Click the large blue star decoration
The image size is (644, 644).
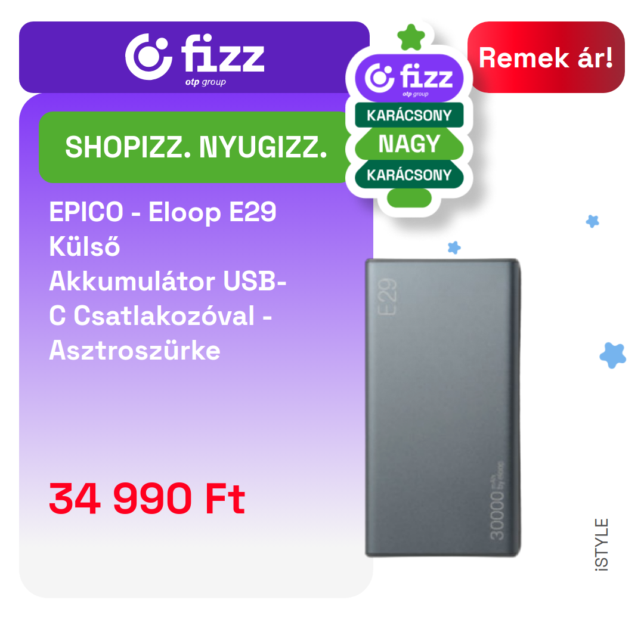[x=612, y=355]
